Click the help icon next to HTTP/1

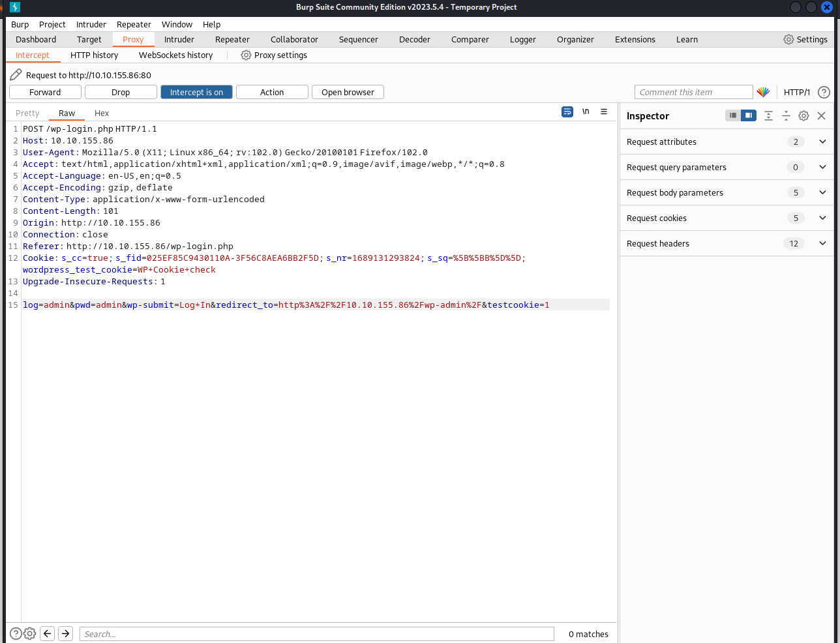tap(824, 92)
